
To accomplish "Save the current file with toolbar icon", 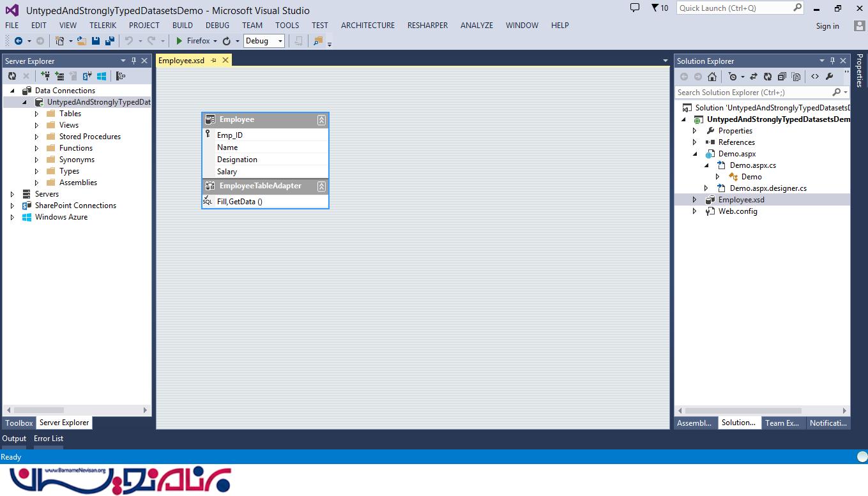I will 96,41.
